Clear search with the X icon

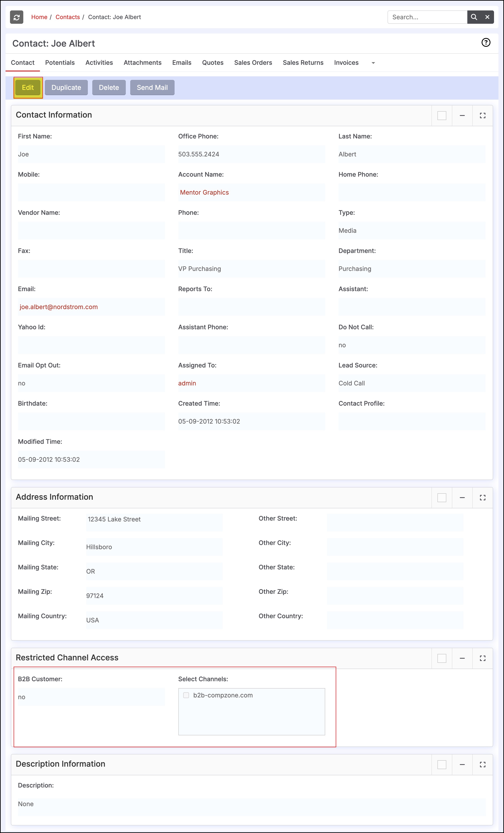(x=487, y=17)
